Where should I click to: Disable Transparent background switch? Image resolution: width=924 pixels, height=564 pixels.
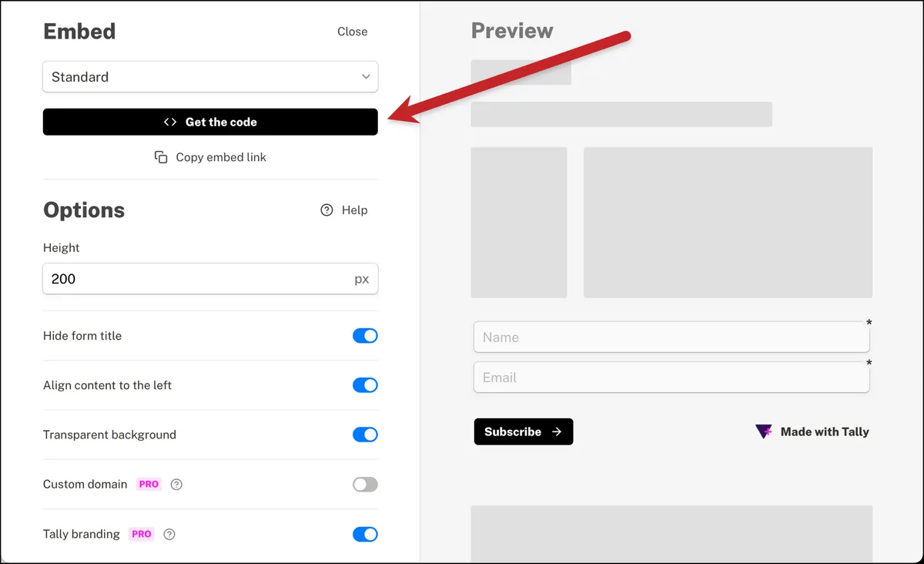tap(365, 435)
